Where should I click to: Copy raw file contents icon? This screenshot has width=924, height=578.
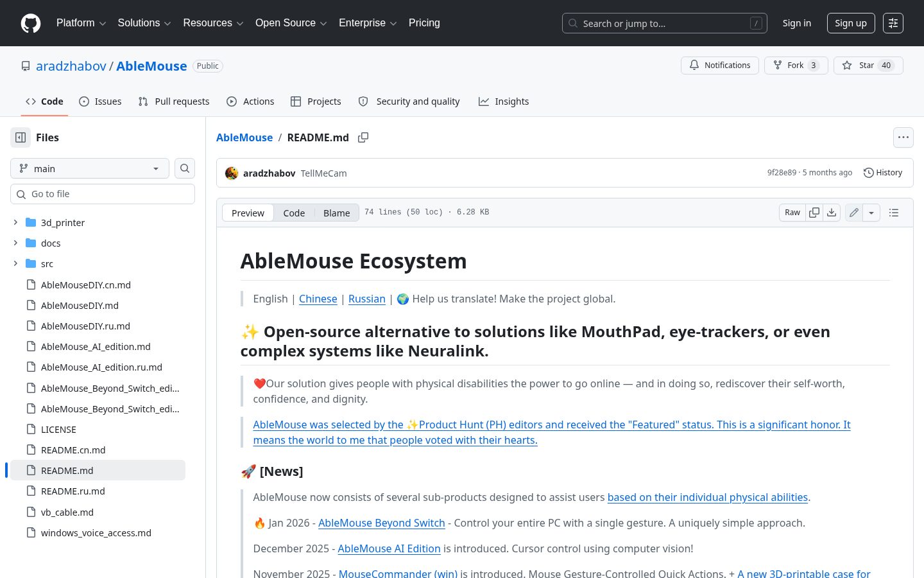coord(814,213)
